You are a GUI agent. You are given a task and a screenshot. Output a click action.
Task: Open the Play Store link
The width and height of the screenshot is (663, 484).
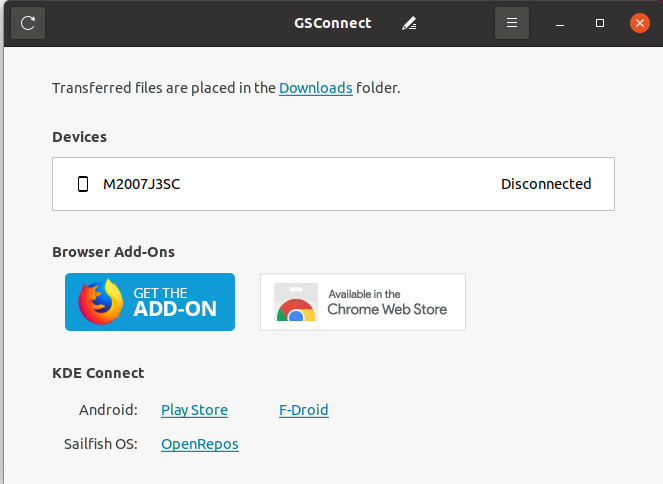tap(194, 410)
